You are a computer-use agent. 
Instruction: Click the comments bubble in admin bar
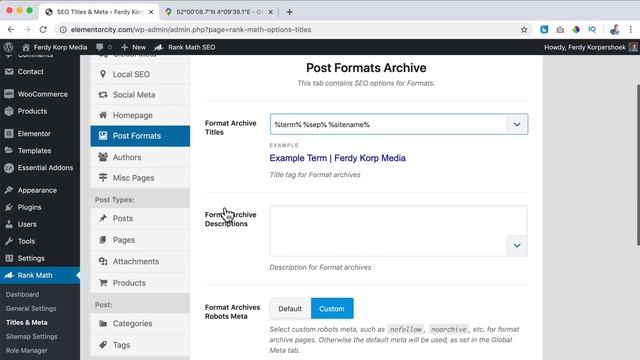pos(104,47)
